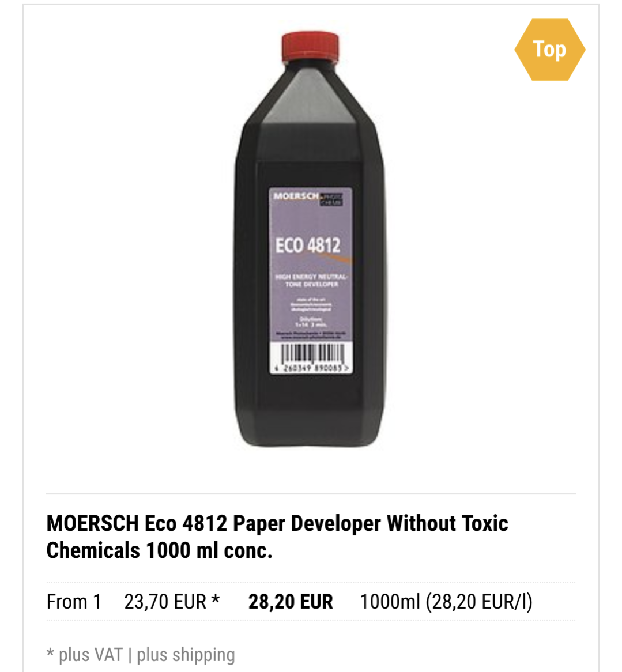Select the From 1 quantity tier
Viewport: 622px width, 672px height.
pos(74,601)
